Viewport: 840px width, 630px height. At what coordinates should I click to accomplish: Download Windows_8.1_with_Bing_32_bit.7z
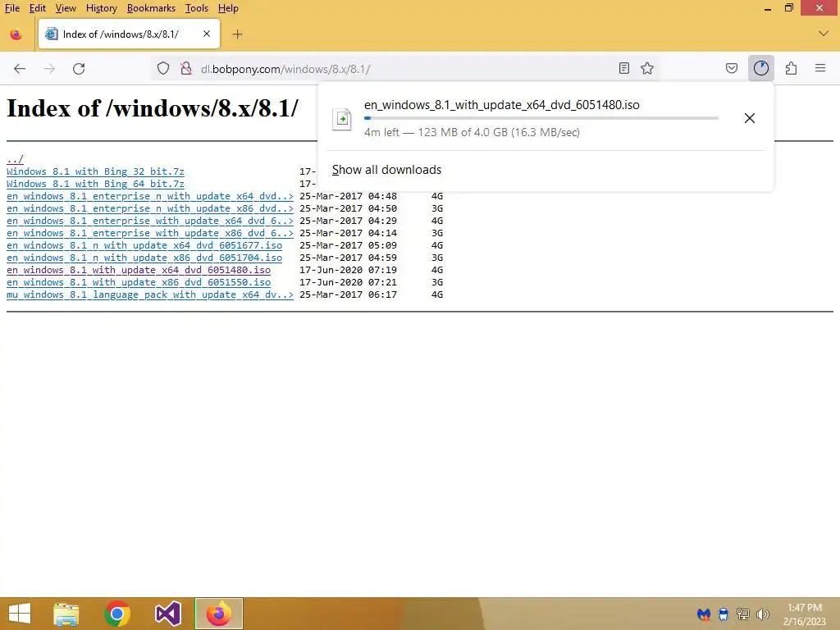point(95,171)
